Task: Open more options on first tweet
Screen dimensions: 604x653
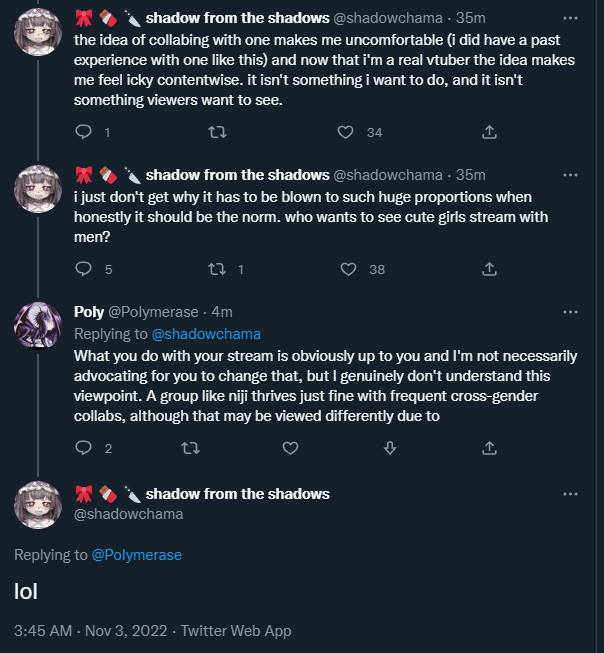Action: [570, 18]
